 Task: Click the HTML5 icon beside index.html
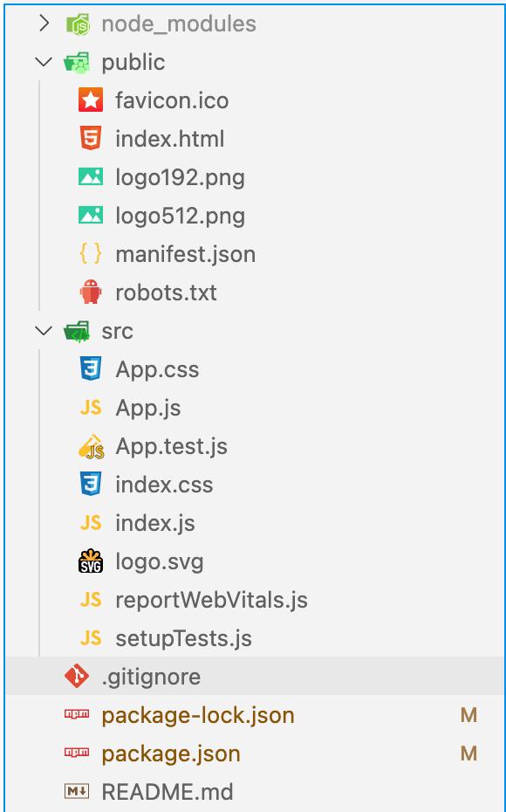pyautogui.click(x=91, y=139)
